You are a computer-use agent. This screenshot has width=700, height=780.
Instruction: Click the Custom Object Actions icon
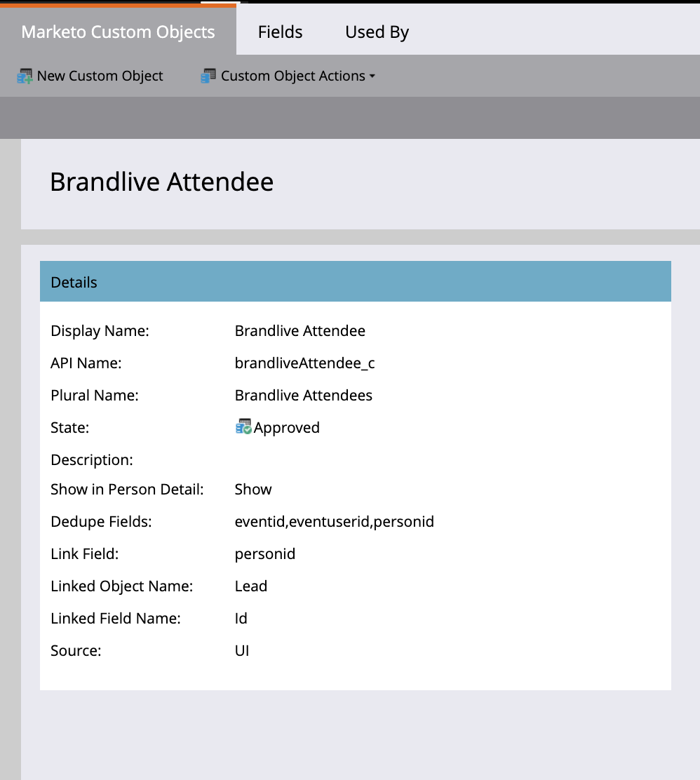208,76
